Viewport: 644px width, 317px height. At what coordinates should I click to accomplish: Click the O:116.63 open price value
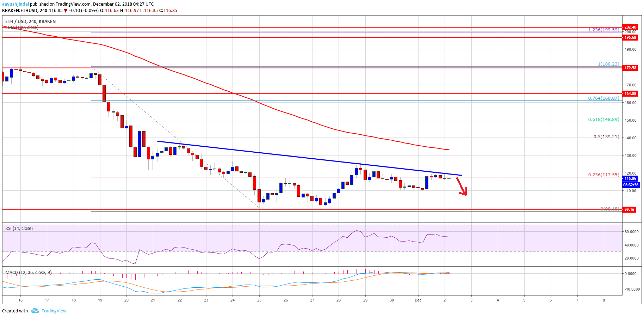pyautogui.click(x=110, y=11)
